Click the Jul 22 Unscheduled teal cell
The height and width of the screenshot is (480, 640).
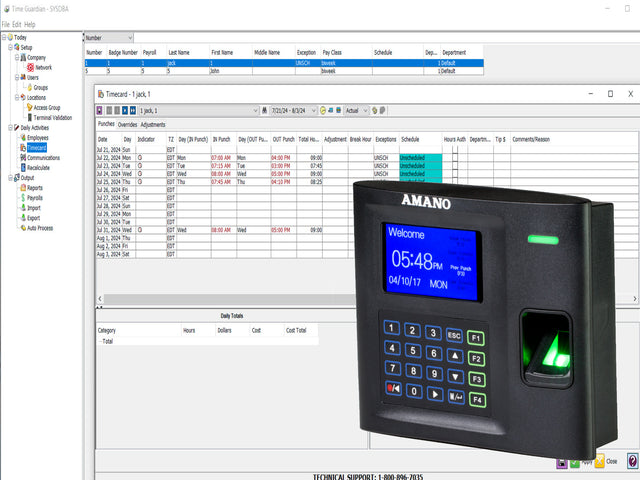point(419,158)
